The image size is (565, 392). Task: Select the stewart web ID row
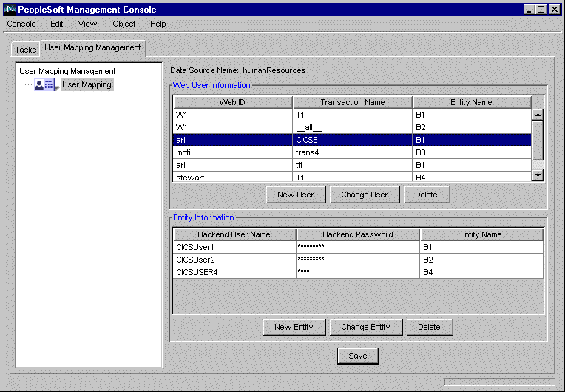(x=352, y=177)
